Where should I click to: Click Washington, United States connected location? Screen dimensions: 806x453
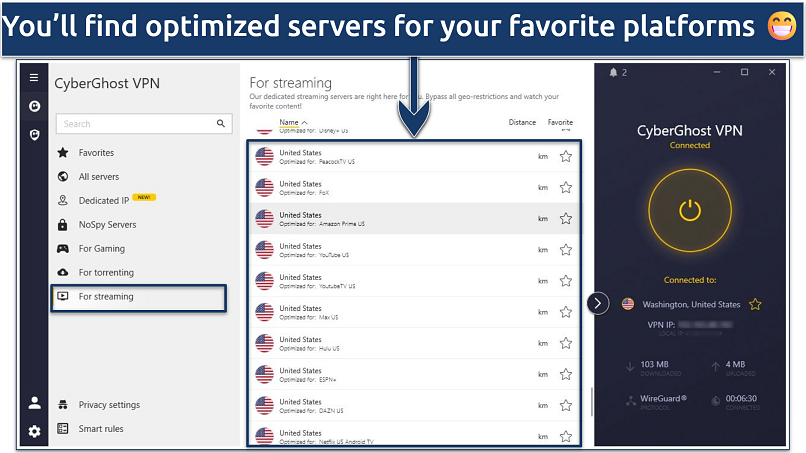tap(691, 304)
